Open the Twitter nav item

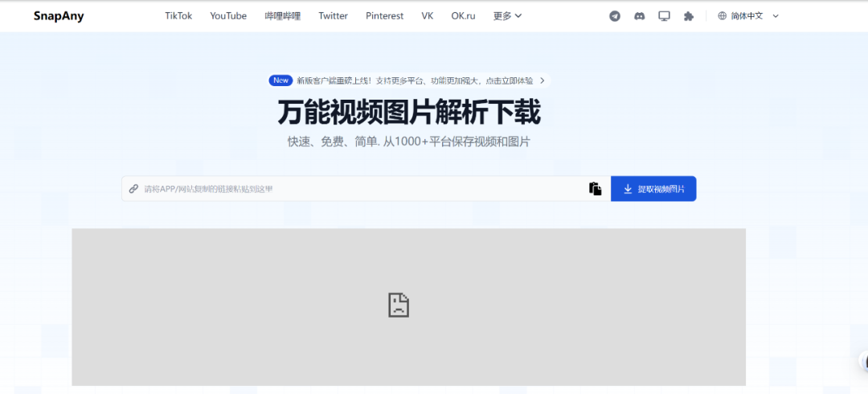(x=334, y=16)
